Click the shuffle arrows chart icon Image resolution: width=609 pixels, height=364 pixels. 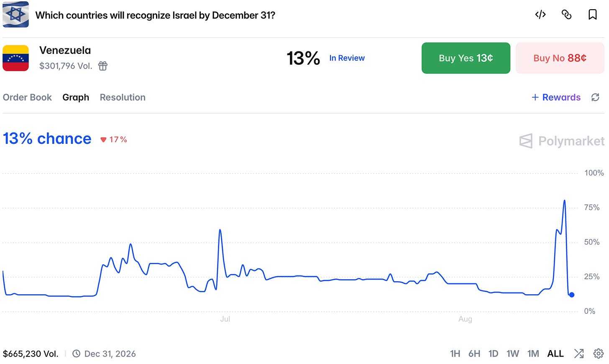point(579,354)
